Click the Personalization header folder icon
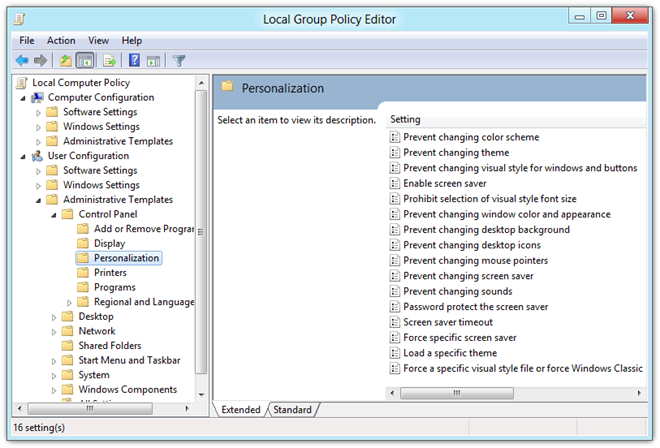The width and height of the screenshot is (660, 448). click(x=227, y=86)
